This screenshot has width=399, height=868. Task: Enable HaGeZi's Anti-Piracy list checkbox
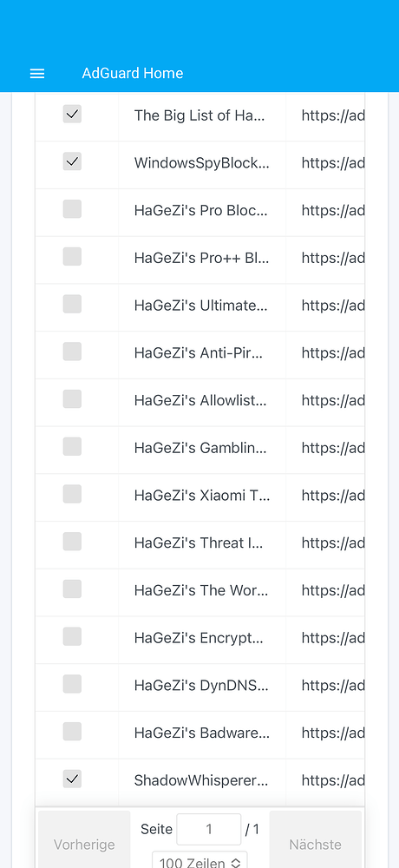(x=72, y=352)
